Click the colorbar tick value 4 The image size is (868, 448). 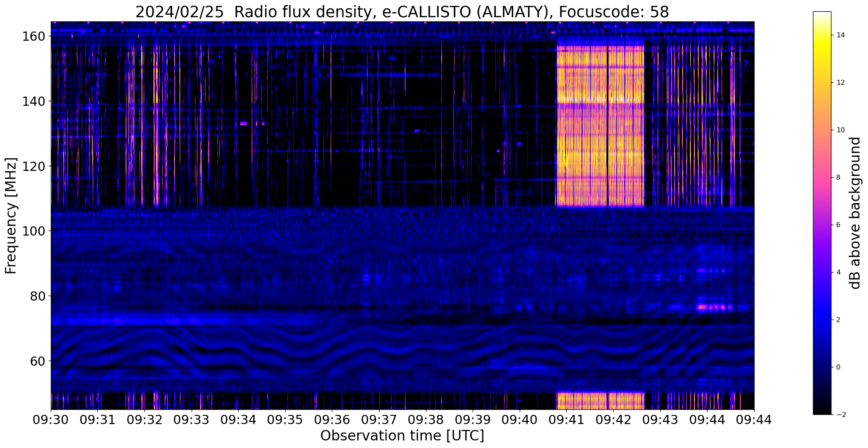pos(839,272)
